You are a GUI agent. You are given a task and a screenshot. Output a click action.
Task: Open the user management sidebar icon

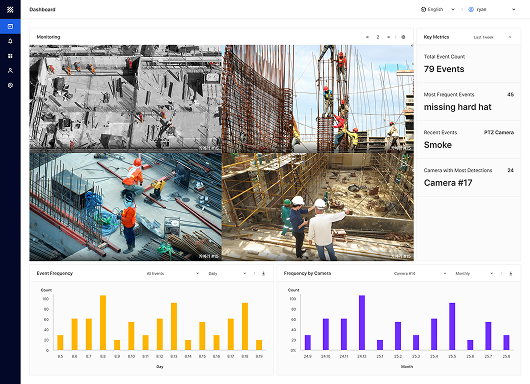pyautogui.click(x=10, y=71)
